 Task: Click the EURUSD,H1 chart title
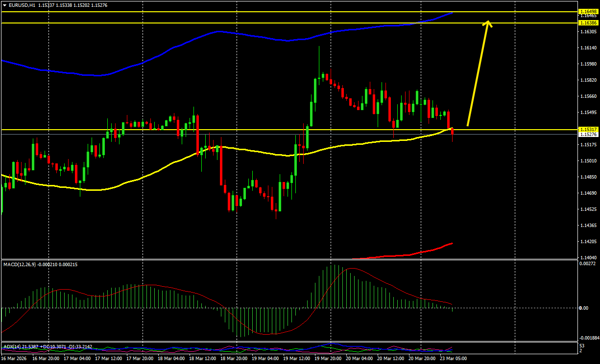click(22, 5)
